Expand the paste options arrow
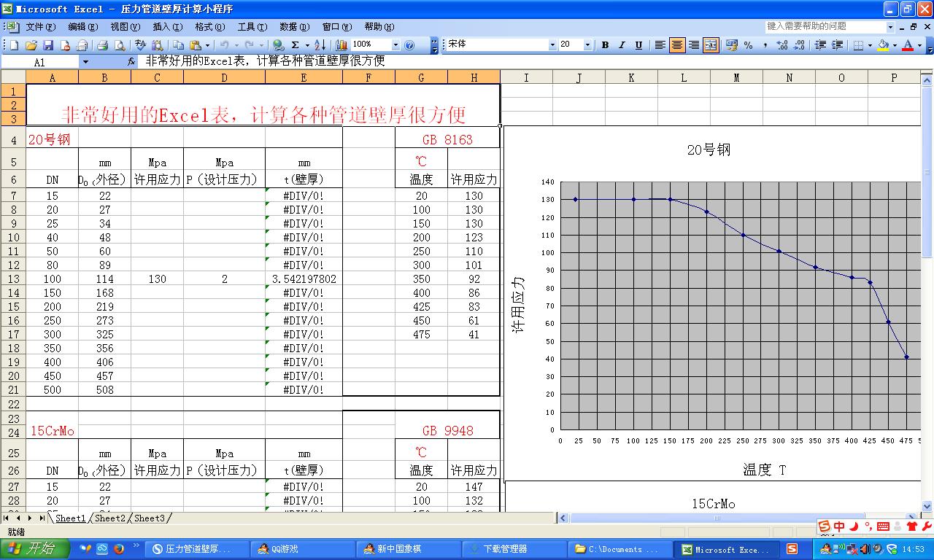Viewport: 934px width, 560px height. tap(207, 45)
